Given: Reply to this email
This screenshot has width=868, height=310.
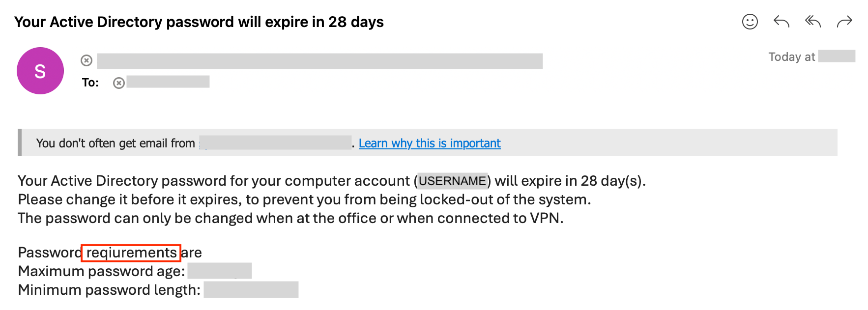Looking at the screenshot, I should (781, 22).
